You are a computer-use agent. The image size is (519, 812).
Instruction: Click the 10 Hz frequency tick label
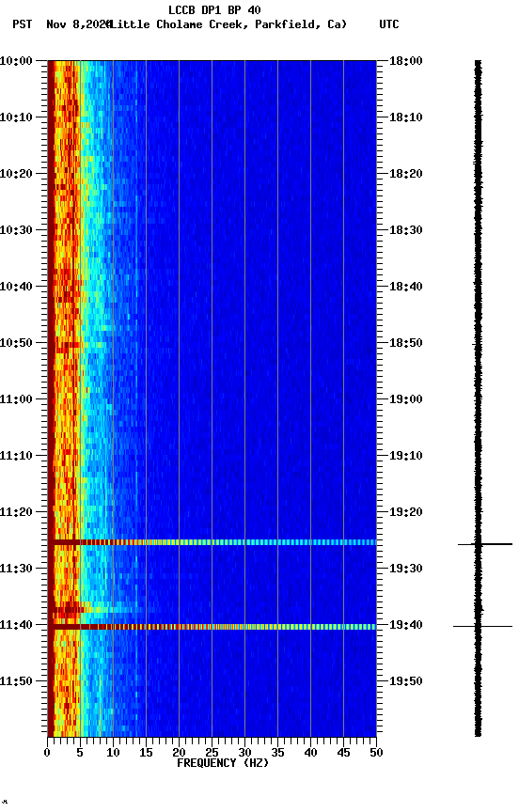(x=113, y=753)
